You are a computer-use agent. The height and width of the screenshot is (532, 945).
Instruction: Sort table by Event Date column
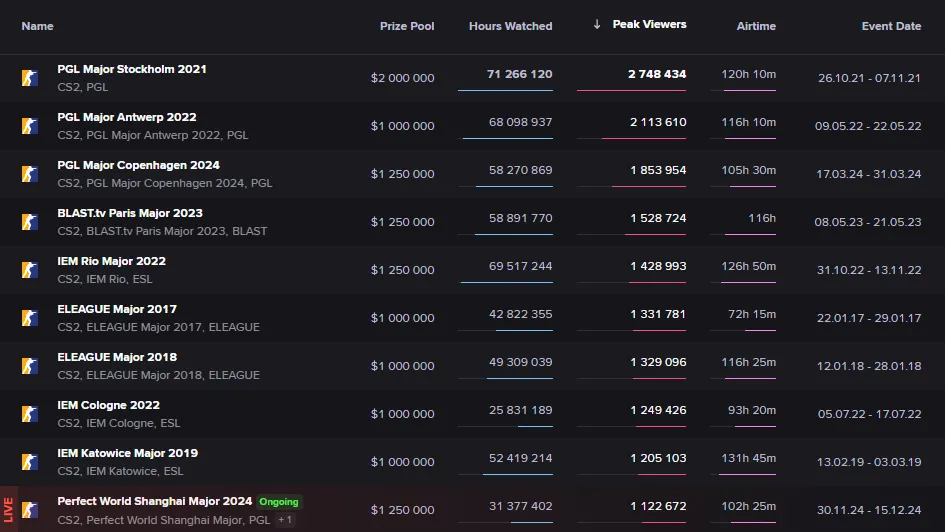pyautogui.click(x=891, y=26)
